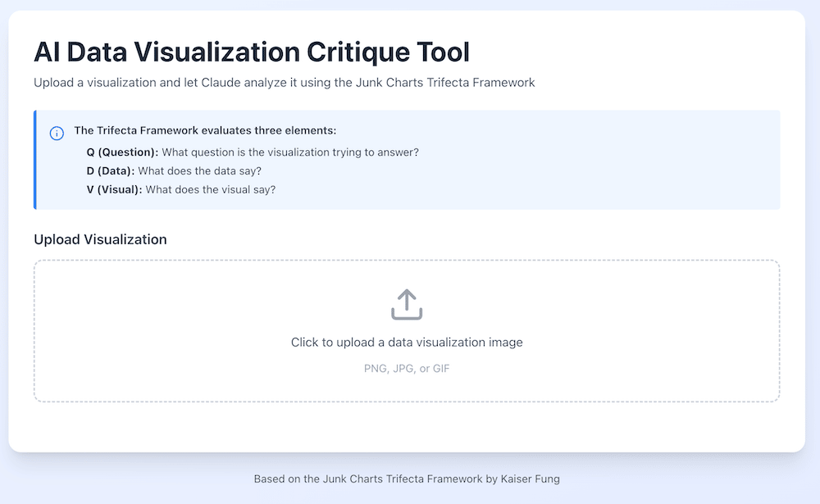
Task: Click the 'V (Visual):' bold label
Action: 114,189
